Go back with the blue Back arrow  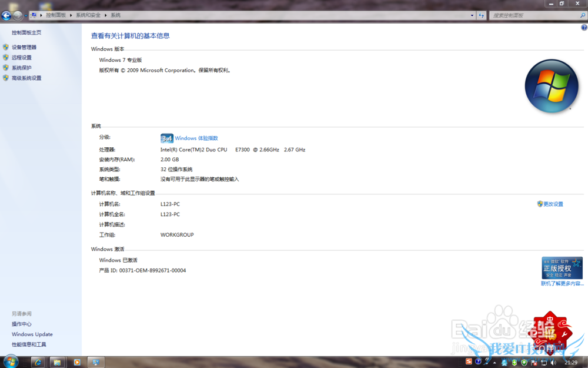point(6,15)
